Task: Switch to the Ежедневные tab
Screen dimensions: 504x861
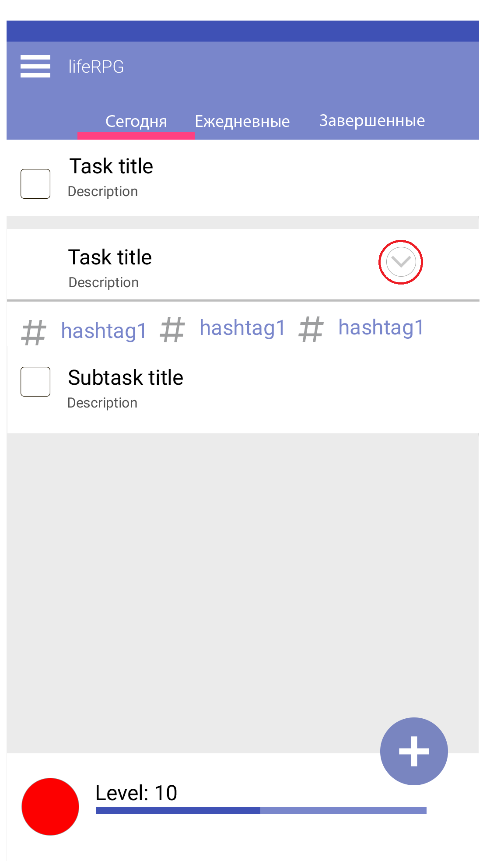Action: pos(242,122)
